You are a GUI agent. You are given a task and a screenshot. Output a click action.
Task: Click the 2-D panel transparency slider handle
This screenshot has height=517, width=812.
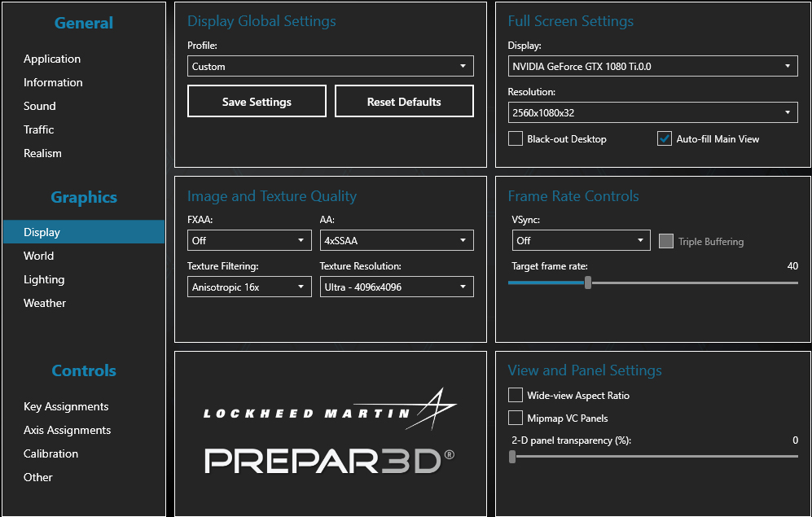pyautogui.click(x=512, y=457)
